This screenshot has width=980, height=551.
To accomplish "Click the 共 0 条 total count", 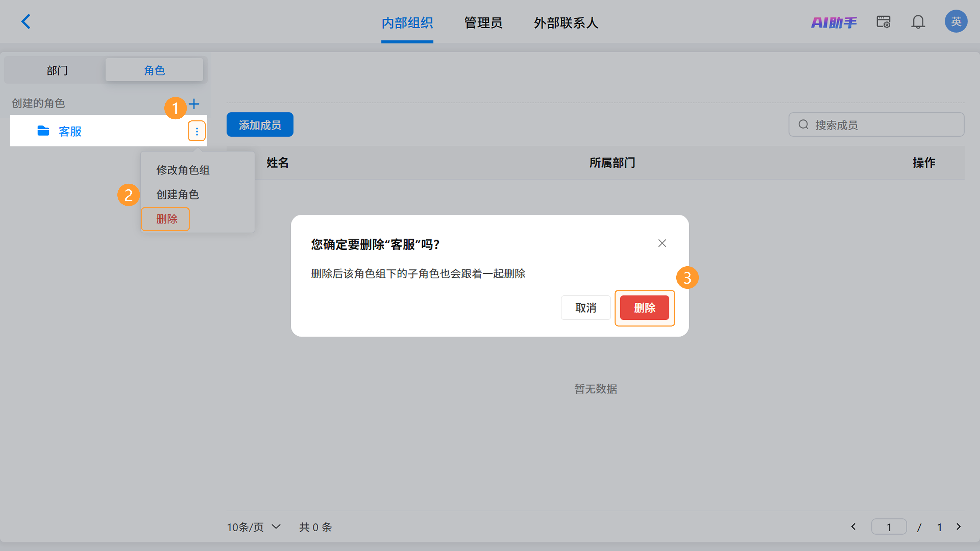I will (x=315, y=527).
